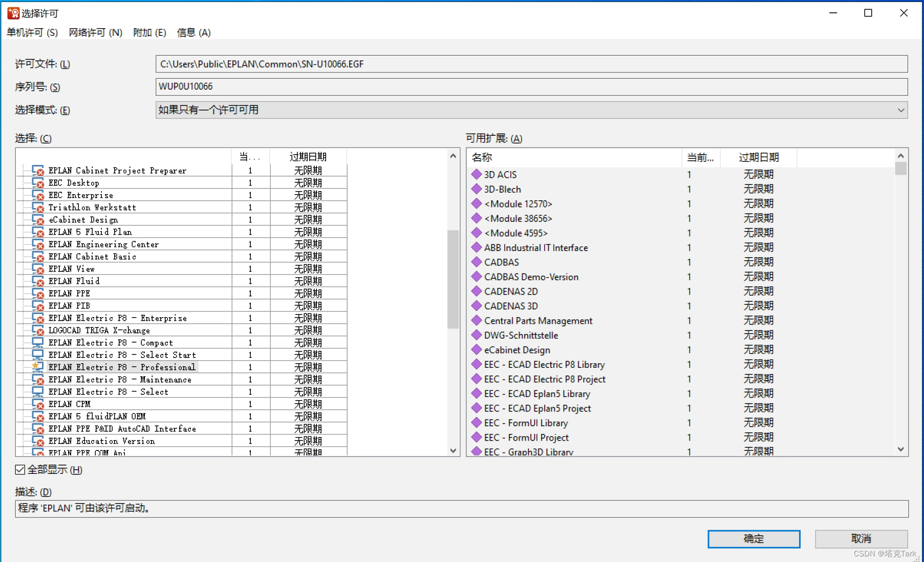The height and width of the screenshot is (562, 924).
Task: Select the EPLAN Electric P8 - Maintenance row
Action: point(182,380)
